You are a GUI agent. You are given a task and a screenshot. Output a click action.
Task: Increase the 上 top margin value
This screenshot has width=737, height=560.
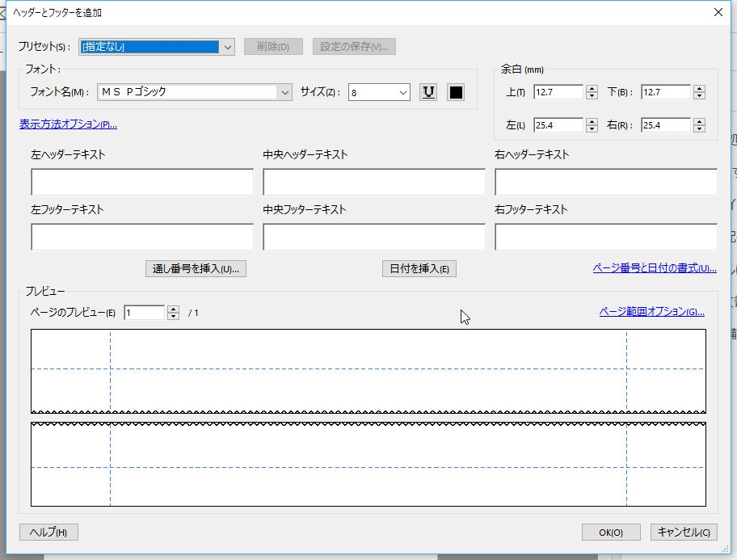592,88
